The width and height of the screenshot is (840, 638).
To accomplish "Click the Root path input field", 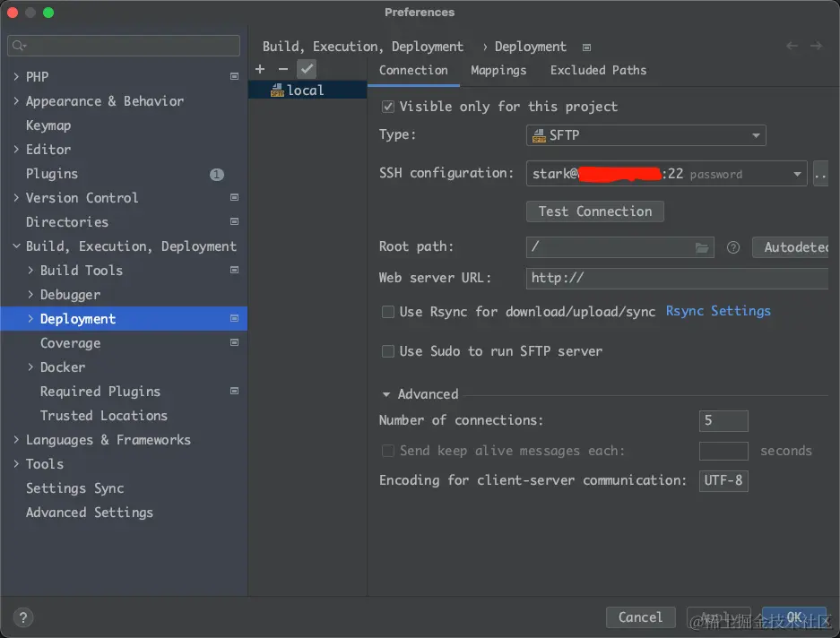I will tap(619, 247).
